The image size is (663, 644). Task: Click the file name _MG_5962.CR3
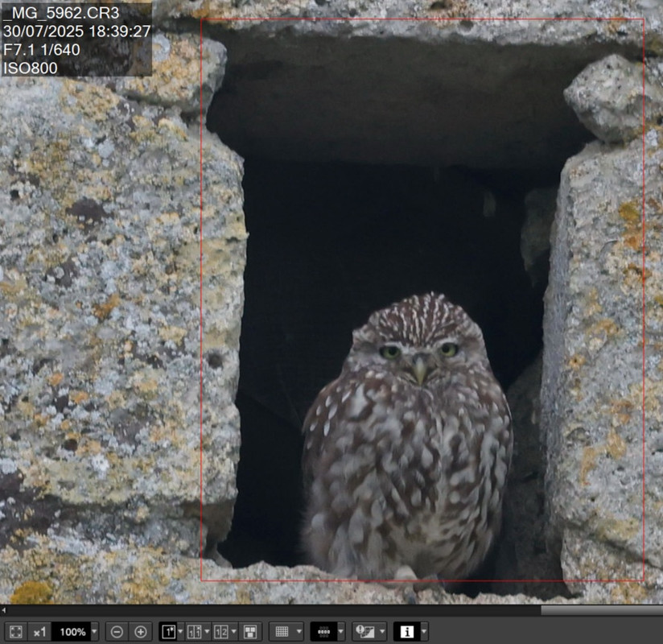(x=61, y=13)
